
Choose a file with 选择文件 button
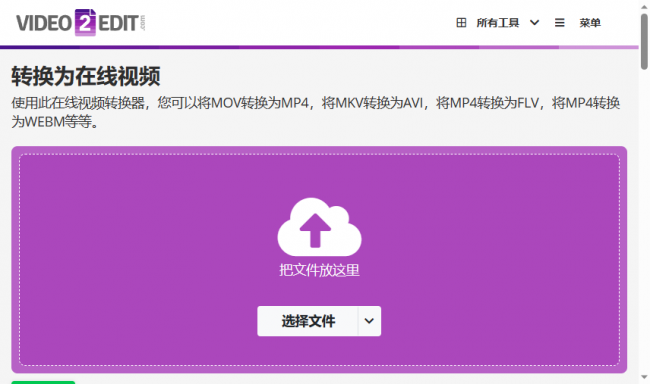coord(308,321)
